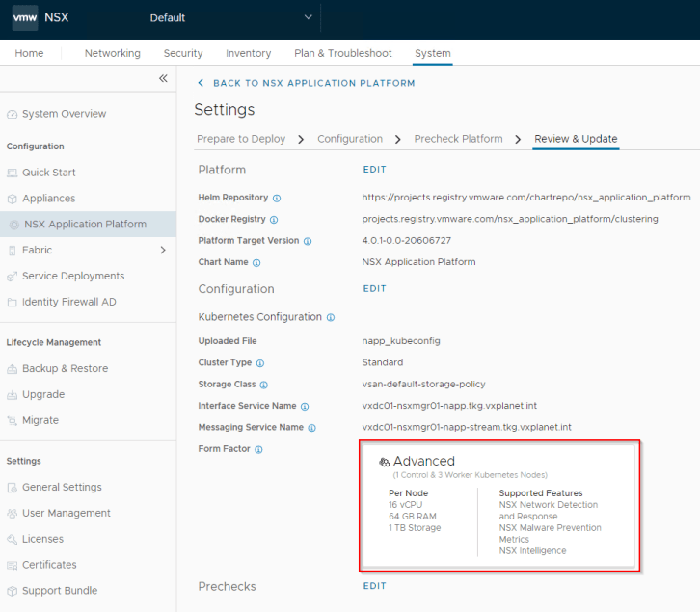Click the NSX Application Platform icon

[x=14, y=225]
